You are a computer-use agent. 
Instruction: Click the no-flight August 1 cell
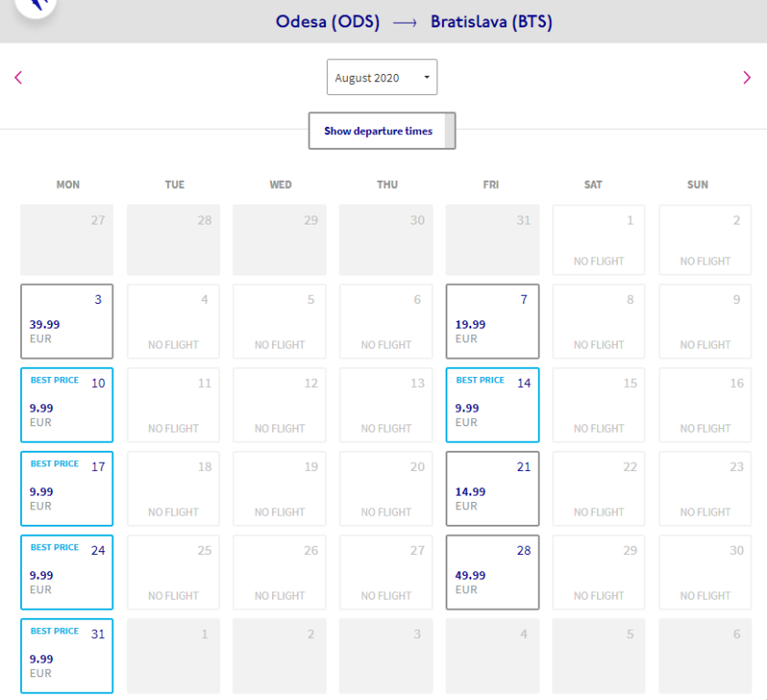click(x=599, y=240)
